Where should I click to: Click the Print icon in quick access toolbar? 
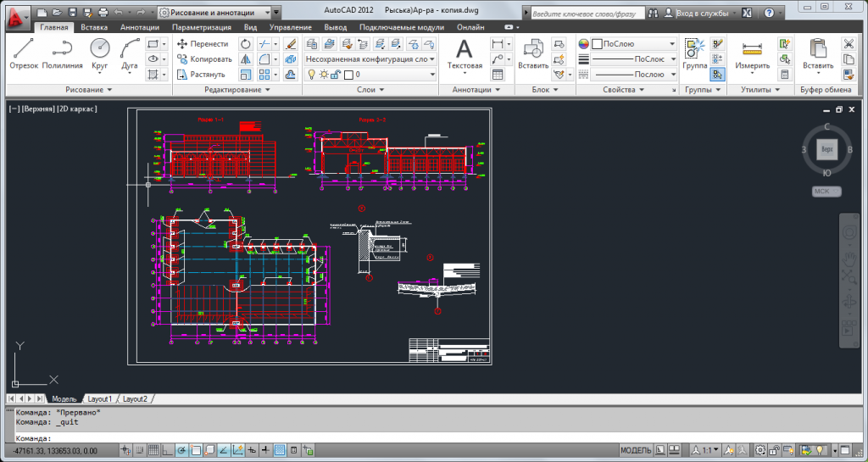pos(103,12)
